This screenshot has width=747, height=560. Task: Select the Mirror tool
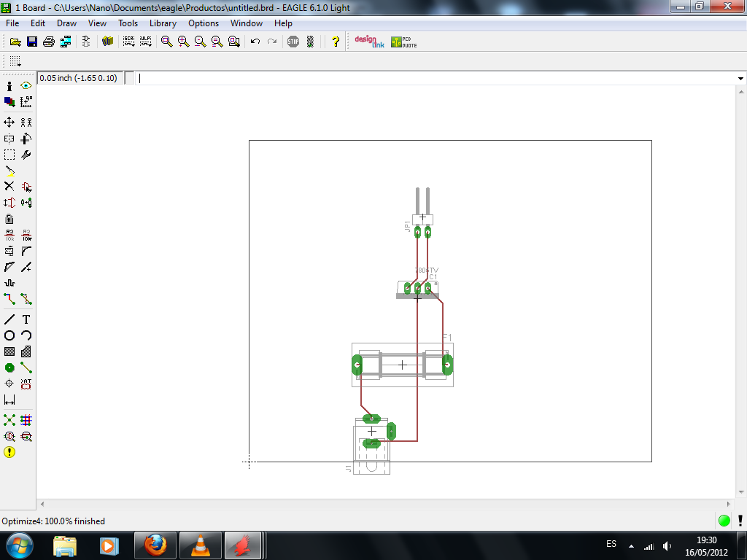(9, 139)
